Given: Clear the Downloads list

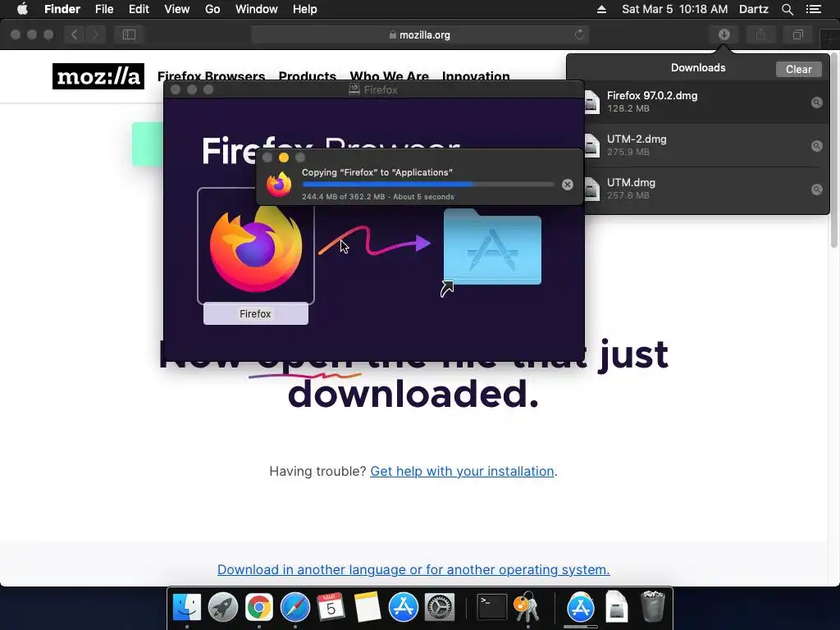Looking at the screenshot, I should 798,69.
